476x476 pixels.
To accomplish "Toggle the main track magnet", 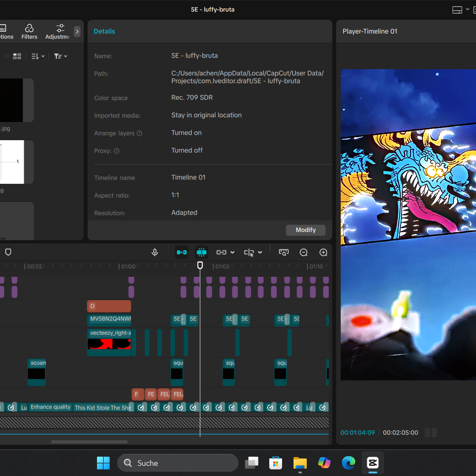I will click(x=182, y=252).
